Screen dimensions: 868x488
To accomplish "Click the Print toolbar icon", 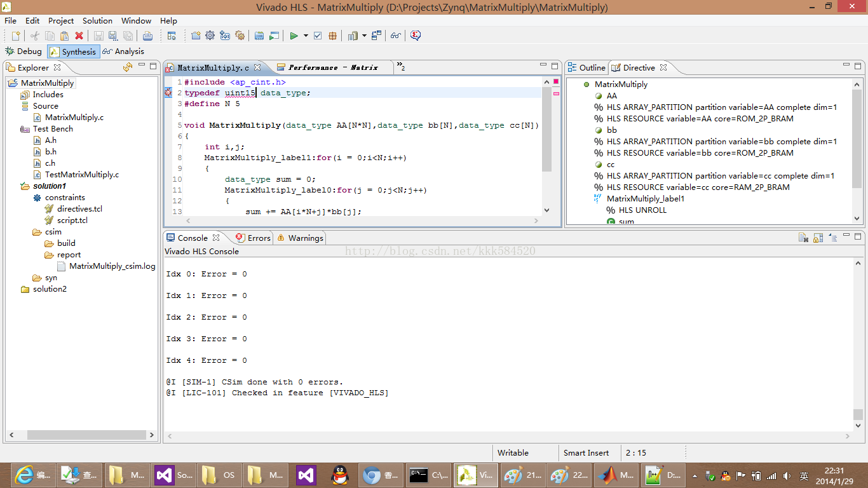I will 147,36.
